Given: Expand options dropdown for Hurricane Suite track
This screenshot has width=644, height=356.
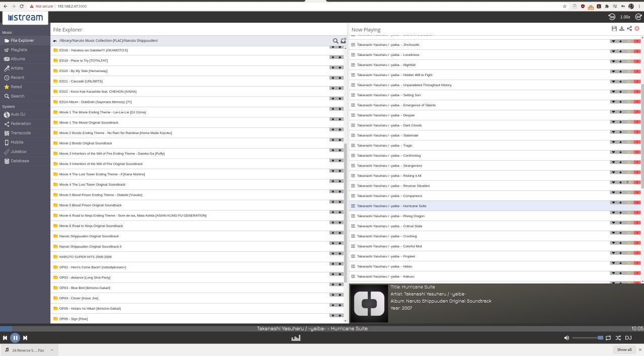Looking at the screenshot, I should pyautogui.click(x=613, y=202).
